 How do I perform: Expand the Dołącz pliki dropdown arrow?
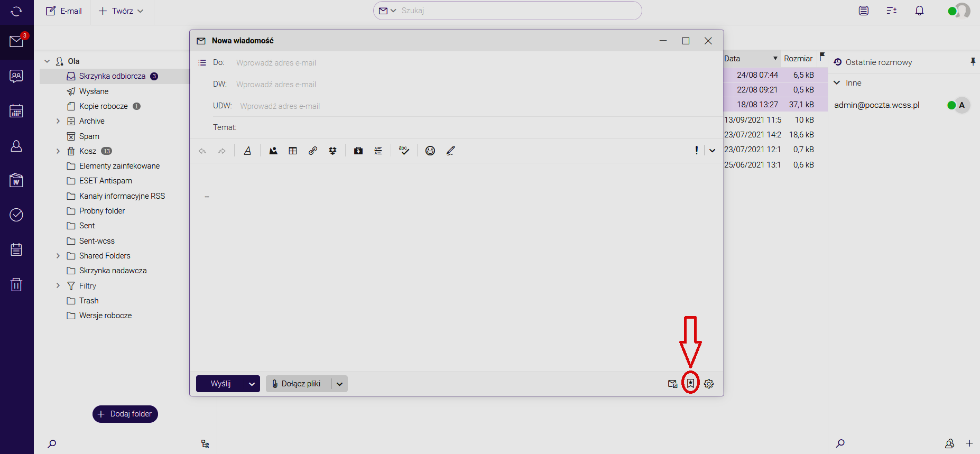coord(339,384)
